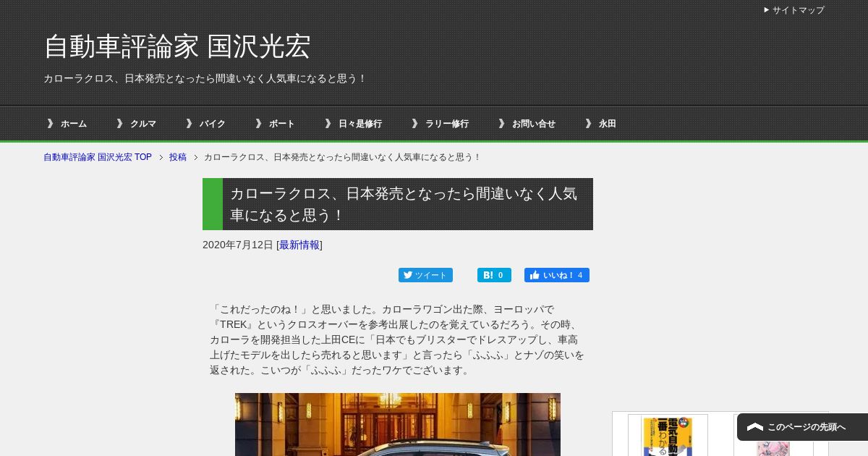Click the article title heading
The width and height of the screenshot is (868, 456).
(398, 204)
